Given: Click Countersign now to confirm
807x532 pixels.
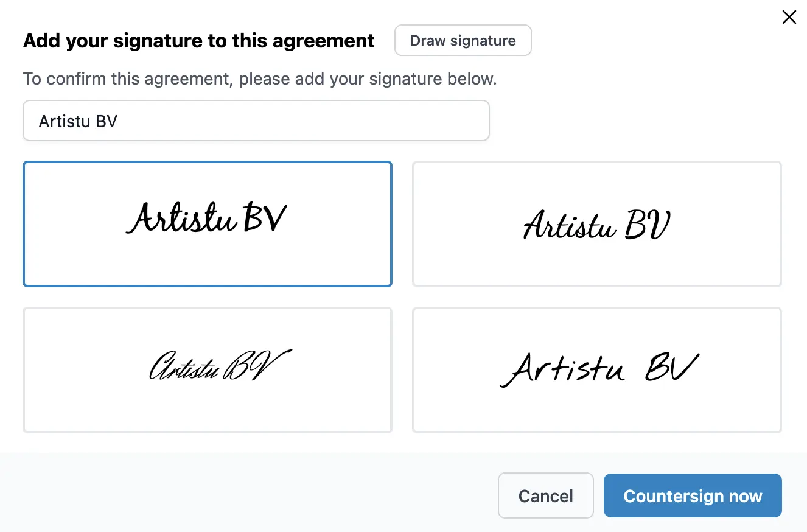Looking at the screenshot, I should (x=693, y=495).
